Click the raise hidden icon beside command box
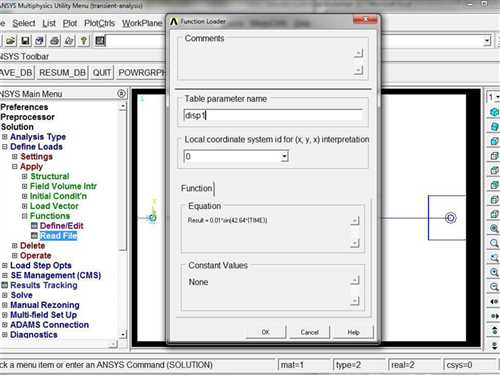Image resolution: width=500 pixels, height=375 pixels. pos(100,41)
